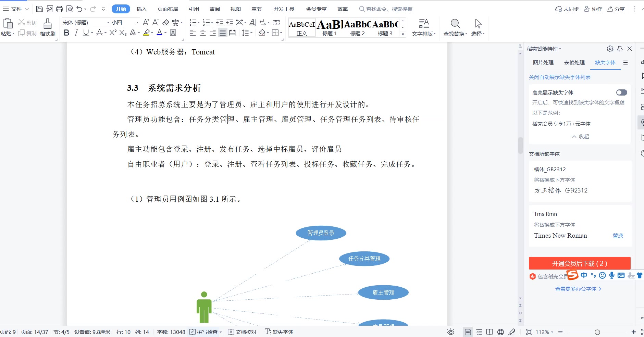644x337 pixels.
Task: Click the document vertical scrollbar thumb
Action: point(520,145)
